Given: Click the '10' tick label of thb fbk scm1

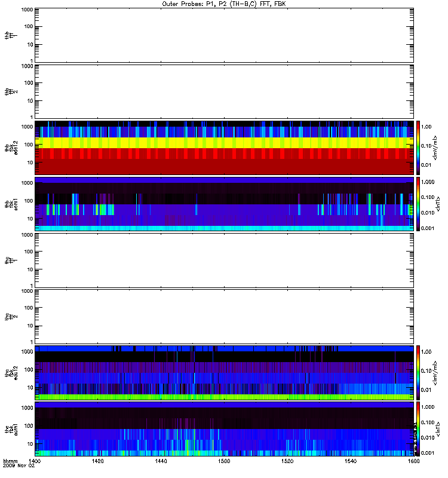Looking at the screenshot, I should pos(30,219).
